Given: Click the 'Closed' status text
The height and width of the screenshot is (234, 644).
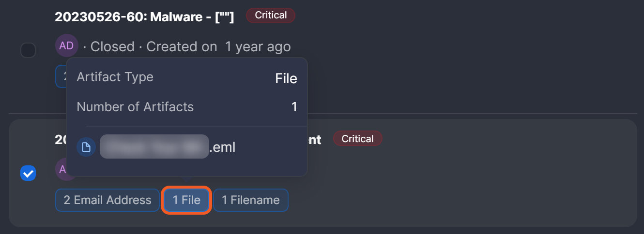Looking at the screenshot, I should pos(112,47).
